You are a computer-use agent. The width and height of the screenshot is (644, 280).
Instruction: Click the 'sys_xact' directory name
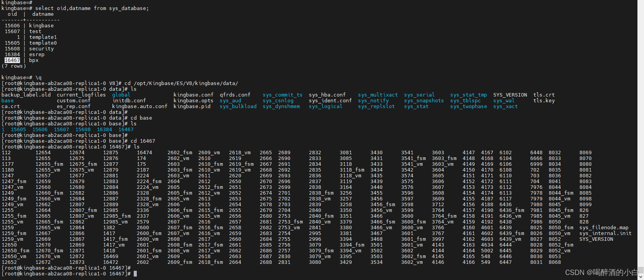tap(506, 107)
